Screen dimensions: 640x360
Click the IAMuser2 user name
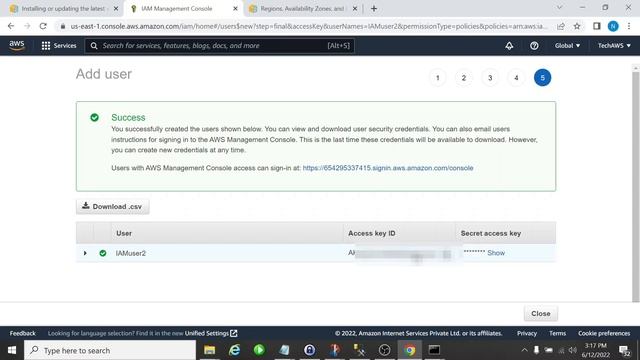click(x=131, y=253)
